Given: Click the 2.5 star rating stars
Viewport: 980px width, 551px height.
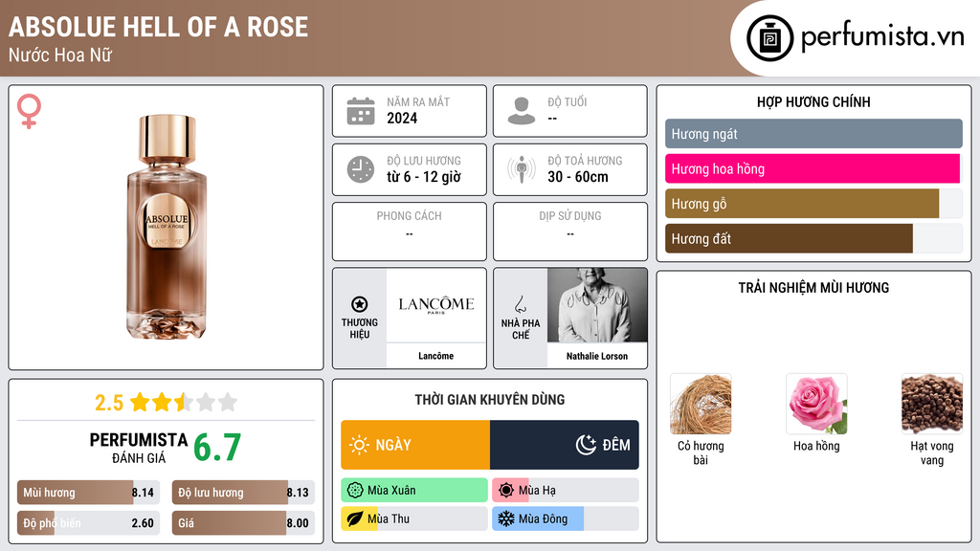Looking at the screenshot, I should [184, 402].
